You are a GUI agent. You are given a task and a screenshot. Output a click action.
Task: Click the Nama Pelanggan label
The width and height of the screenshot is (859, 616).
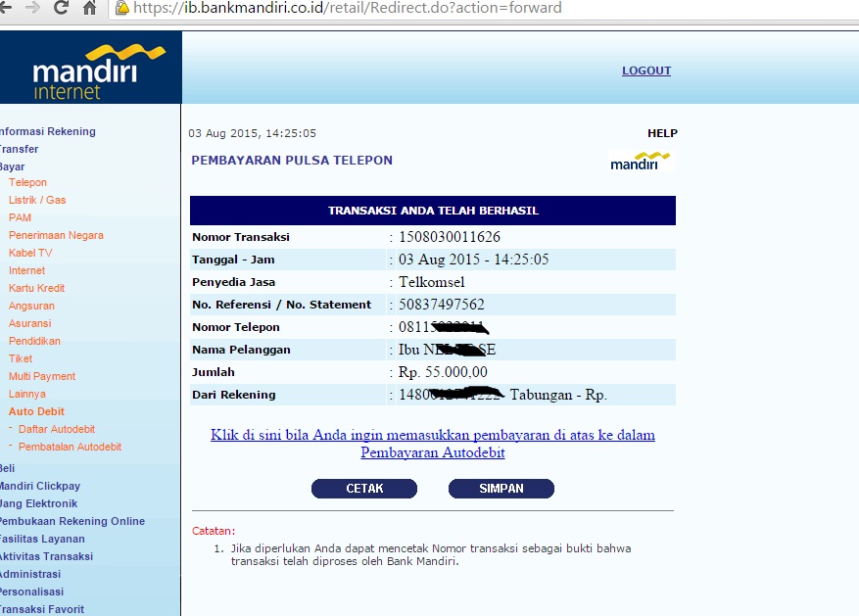coord(241,350)
